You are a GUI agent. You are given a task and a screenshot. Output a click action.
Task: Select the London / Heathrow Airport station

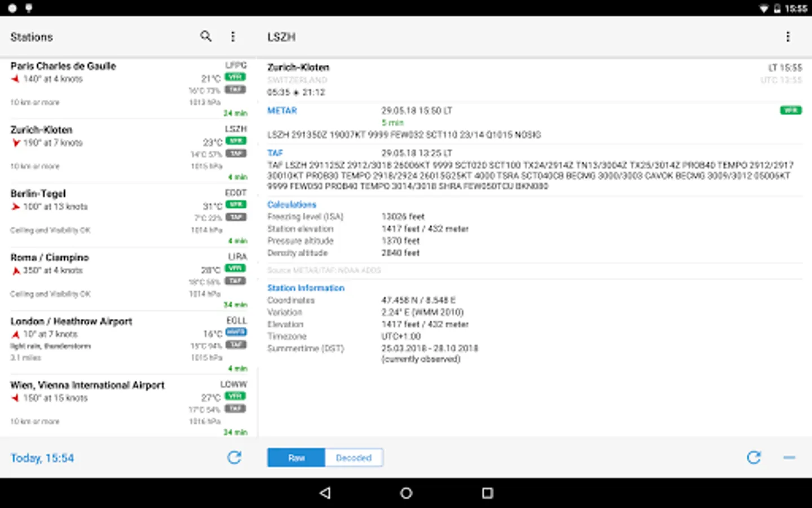[x=129, y=343]
